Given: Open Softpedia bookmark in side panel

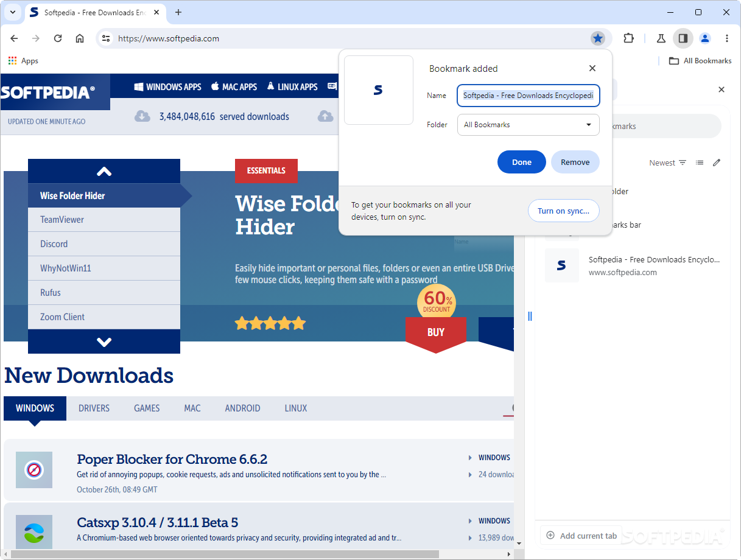Looking at the screenshot, I should pos(633,265).
